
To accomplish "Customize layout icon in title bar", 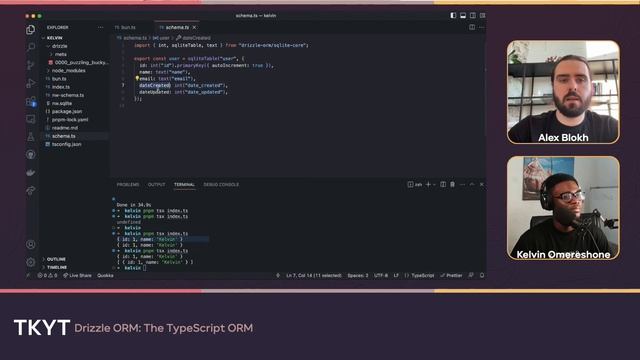I will [482, 16].
